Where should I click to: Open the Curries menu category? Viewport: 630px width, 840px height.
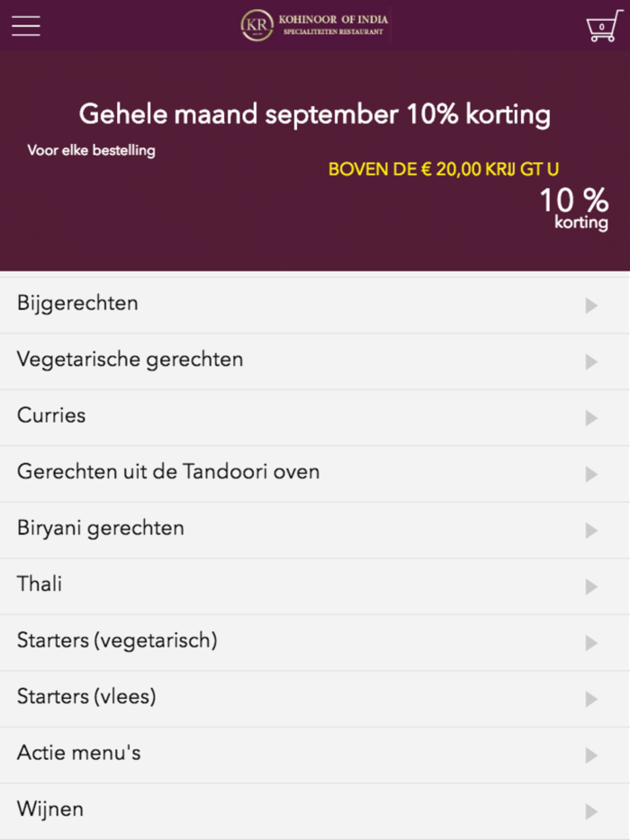coord(51,416)
